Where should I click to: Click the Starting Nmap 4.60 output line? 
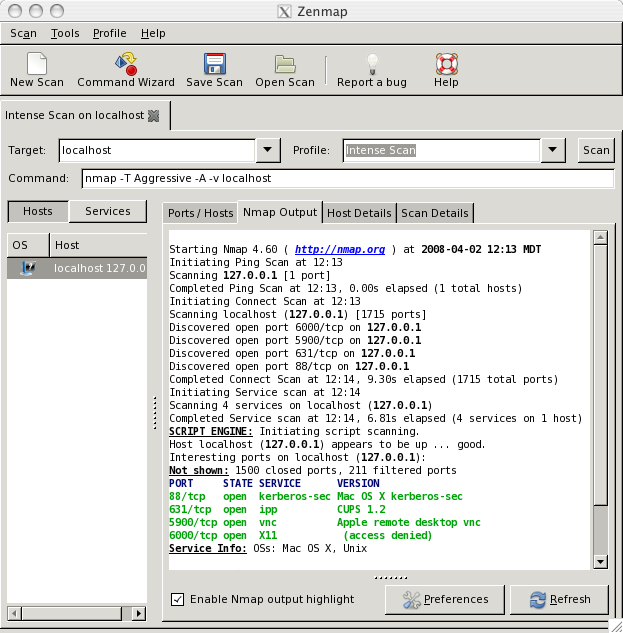[355, 249]
